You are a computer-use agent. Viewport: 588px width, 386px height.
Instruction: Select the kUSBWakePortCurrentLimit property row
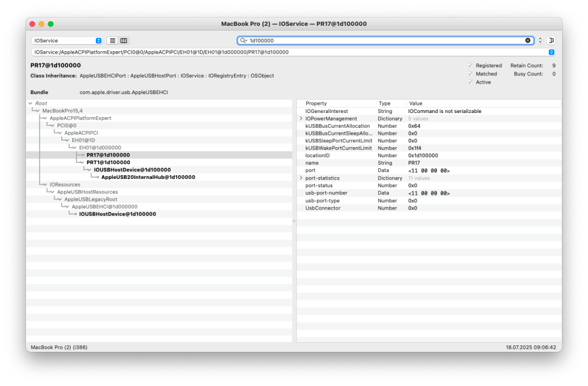429,148
